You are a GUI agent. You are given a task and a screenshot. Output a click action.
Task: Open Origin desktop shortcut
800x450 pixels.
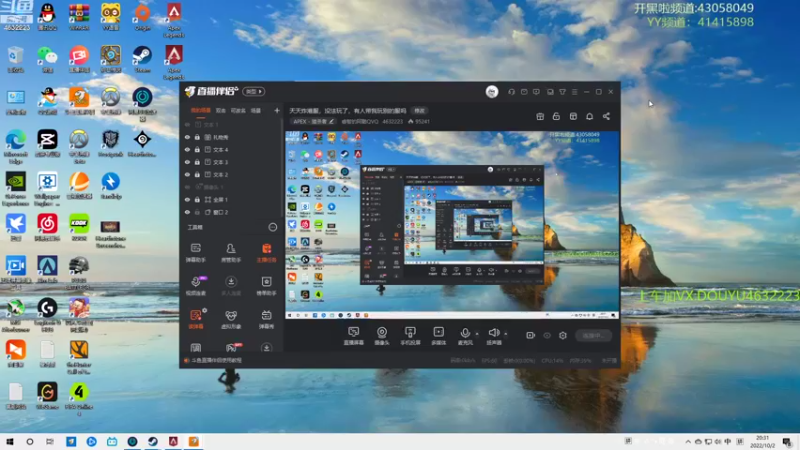click(x=142, y=16)
